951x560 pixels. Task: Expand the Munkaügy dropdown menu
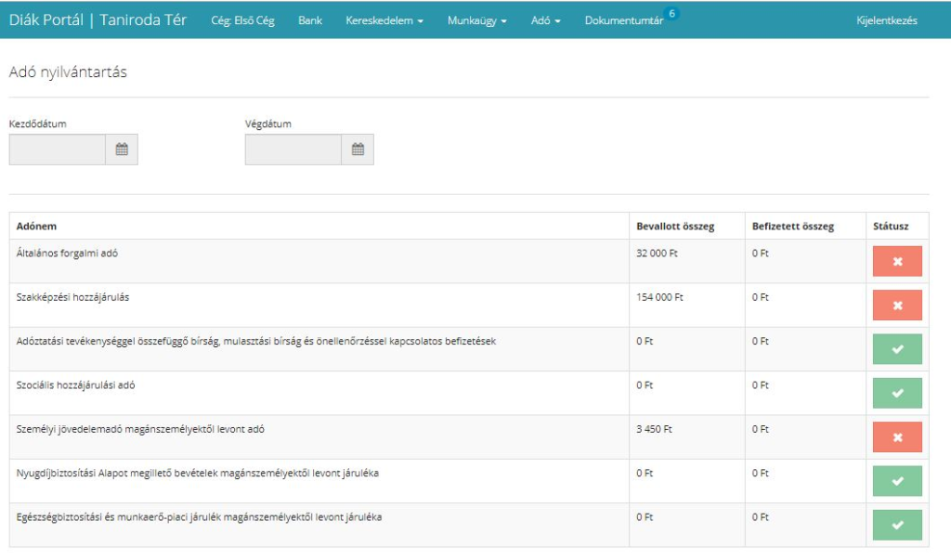coord(476,20)
